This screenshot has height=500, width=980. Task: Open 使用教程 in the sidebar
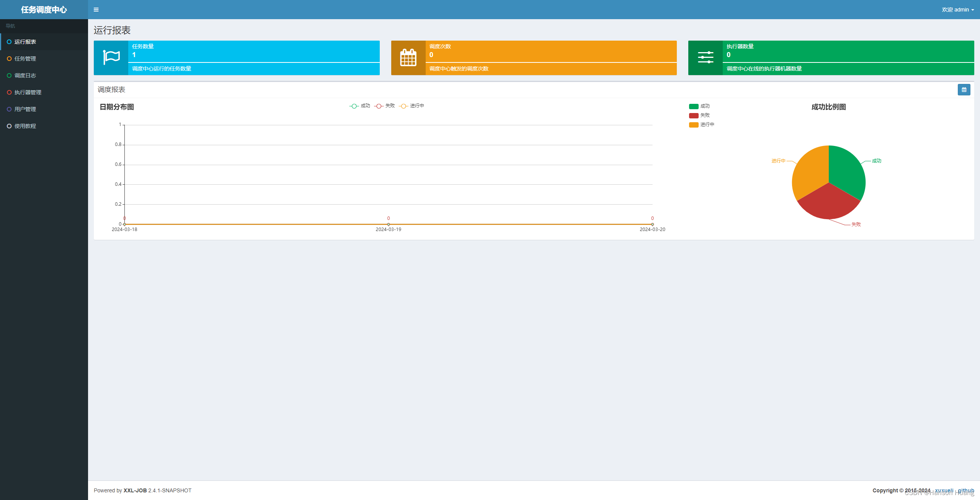coord(25,126)
